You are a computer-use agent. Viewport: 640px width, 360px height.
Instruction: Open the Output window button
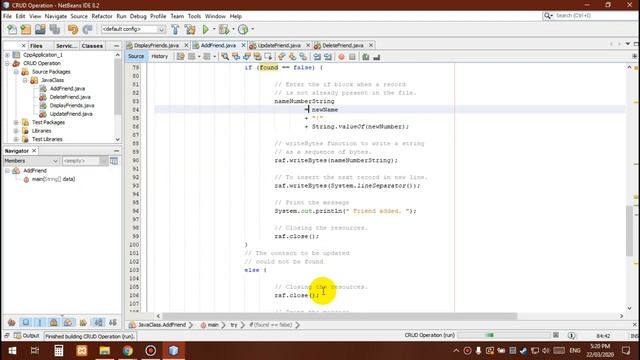pyautogui.click(x=27, y=336)
